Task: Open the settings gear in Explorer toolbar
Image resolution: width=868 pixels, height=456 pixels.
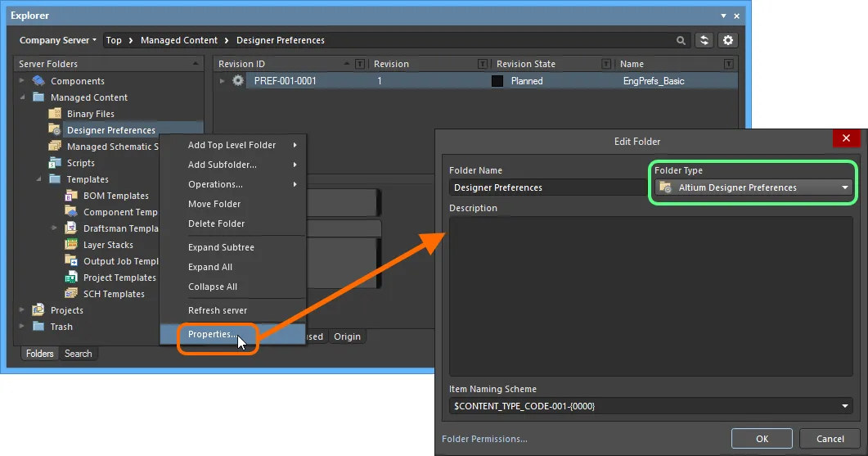Action: (x=728, y=40)
